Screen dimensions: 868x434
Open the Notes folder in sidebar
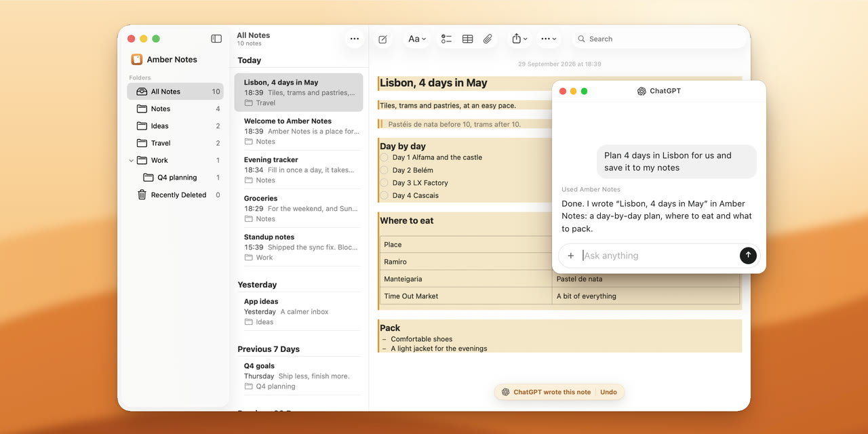click(x=175, y=108)
